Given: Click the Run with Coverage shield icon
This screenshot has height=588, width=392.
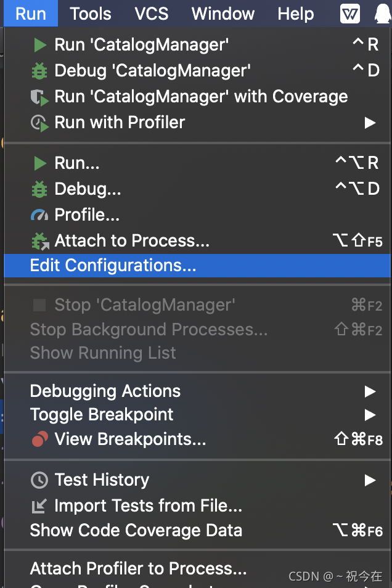Looking at the screenshot, I should [39, 97].
